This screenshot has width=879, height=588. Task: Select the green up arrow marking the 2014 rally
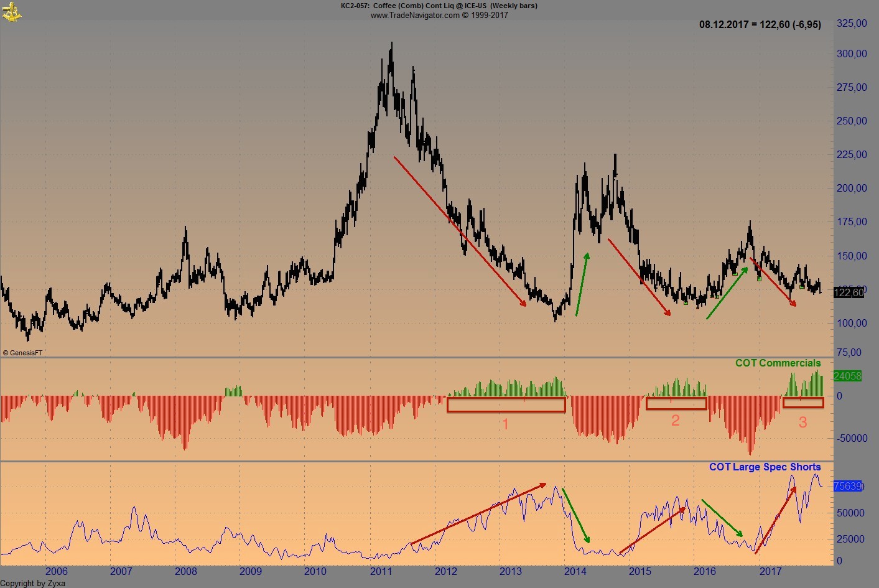(582, 283)
